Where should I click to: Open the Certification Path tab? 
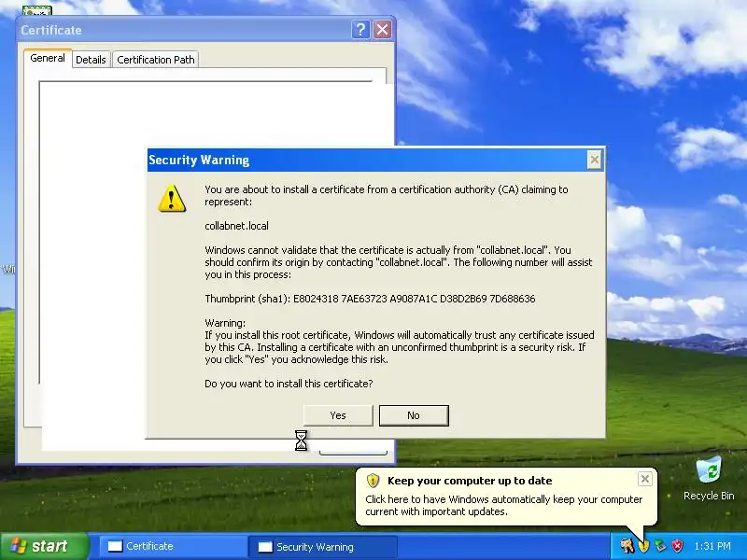click(156, 60)
